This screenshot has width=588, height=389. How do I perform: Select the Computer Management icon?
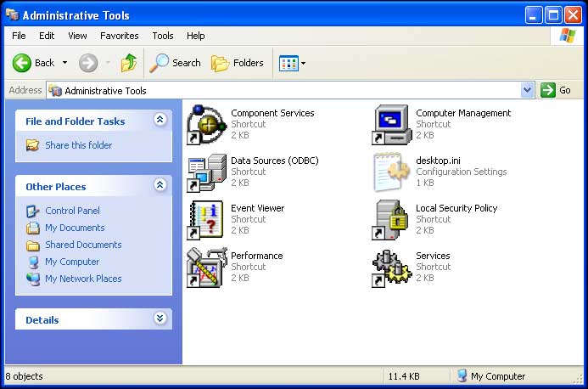[391, 125]
